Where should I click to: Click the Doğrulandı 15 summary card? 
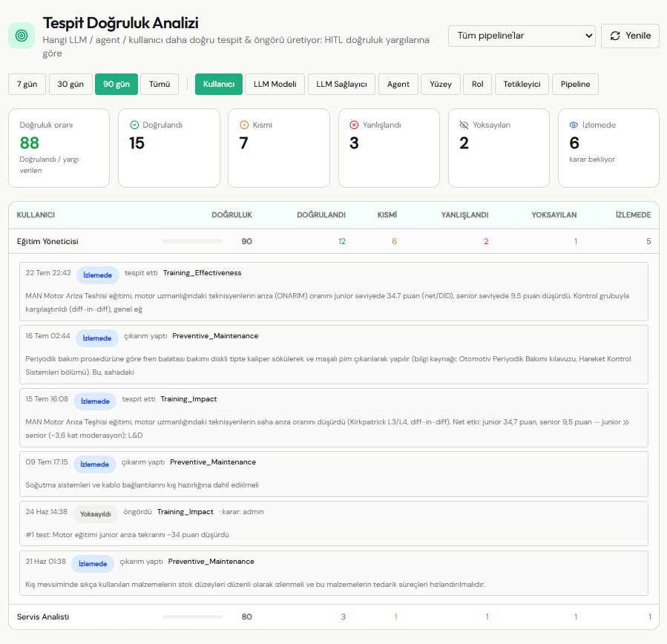click(x=169, y=148)
